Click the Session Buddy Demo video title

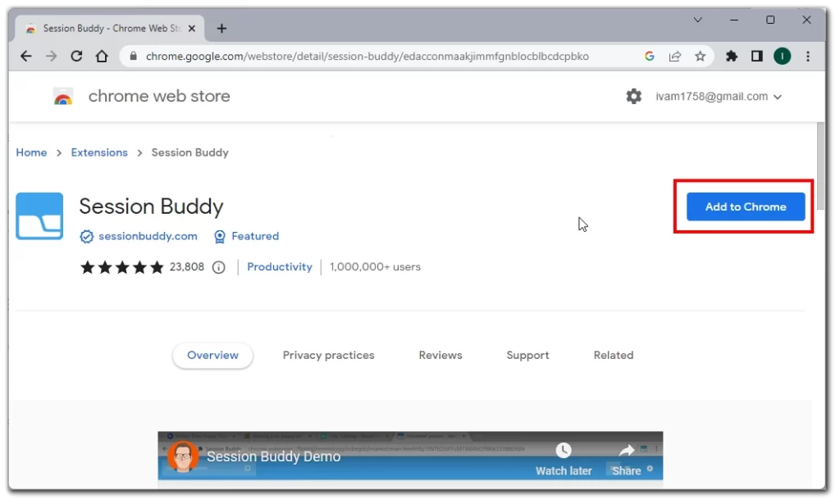pyautogui.click(x=274, y=457)
